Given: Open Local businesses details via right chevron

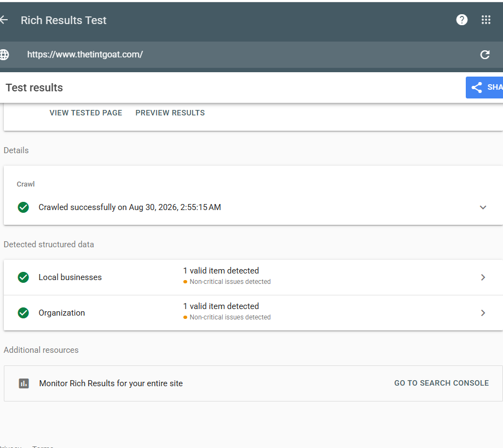Looking at the screenshot, I should point(483,277).
